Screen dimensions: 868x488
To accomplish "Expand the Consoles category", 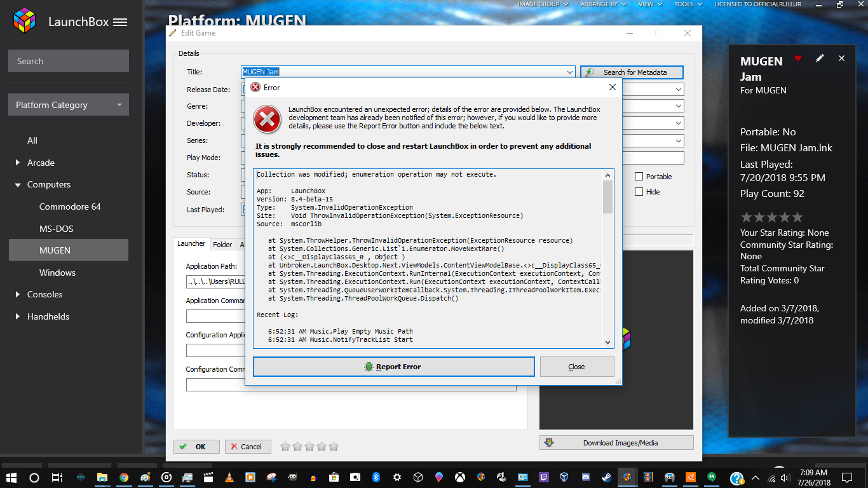I will pyautogui.click(x=18, y=294).
